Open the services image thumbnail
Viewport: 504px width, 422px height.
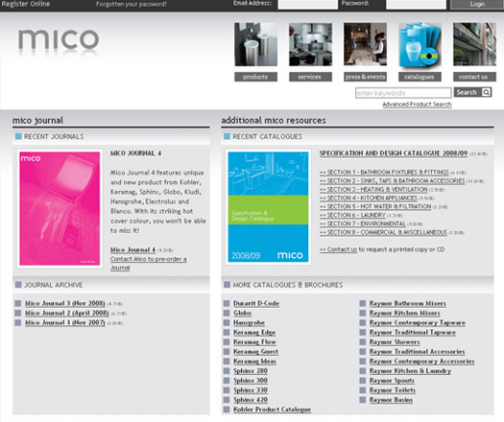(310, 44)
